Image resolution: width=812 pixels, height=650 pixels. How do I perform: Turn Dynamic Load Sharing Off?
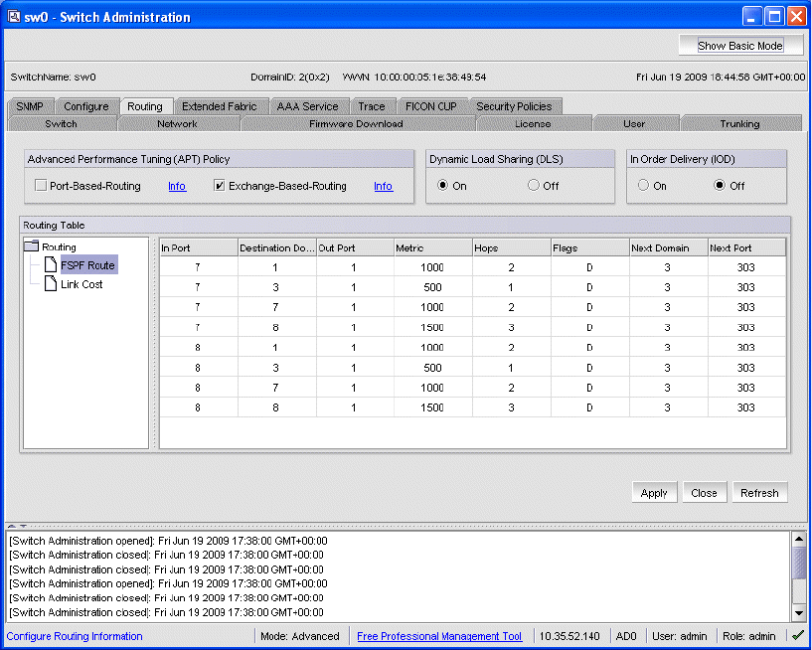(x=534, y=186)
